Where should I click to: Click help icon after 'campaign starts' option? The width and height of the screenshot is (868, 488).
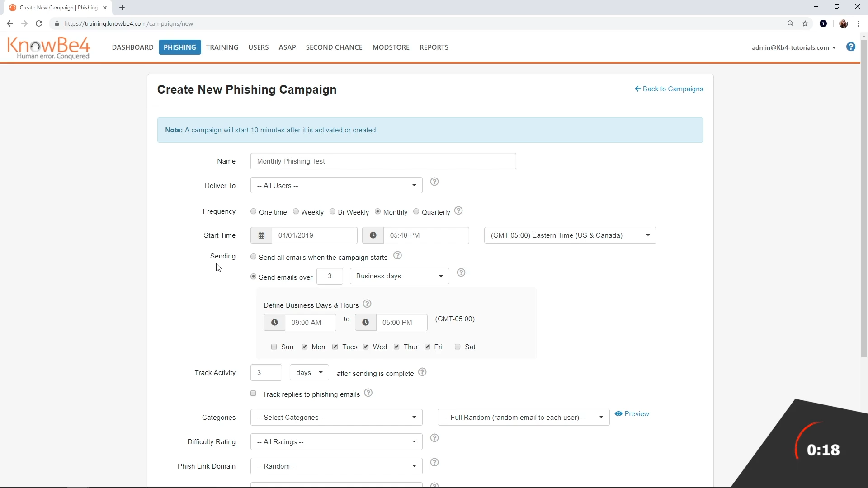click(x=397, y=256)
